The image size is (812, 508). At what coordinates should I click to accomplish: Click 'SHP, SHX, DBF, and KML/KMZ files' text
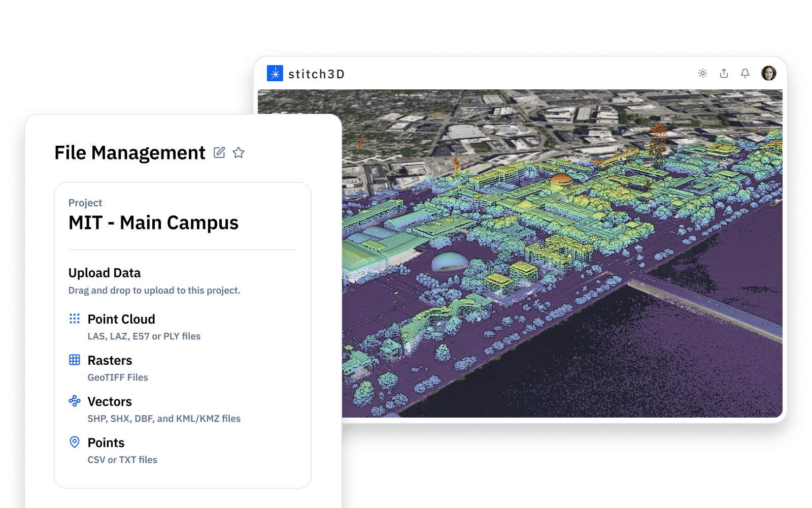164,419
